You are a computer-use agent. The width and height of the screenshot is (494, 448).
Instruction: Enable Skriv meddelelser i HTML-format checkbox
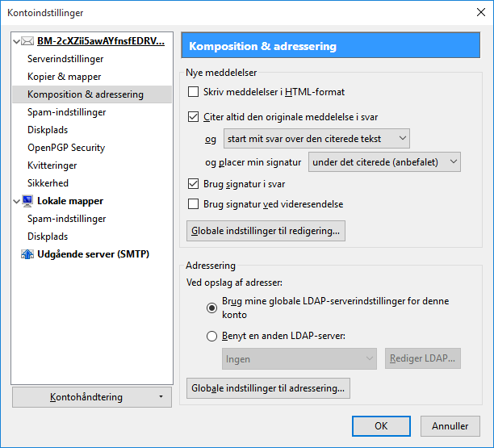[x=193, y=92]
